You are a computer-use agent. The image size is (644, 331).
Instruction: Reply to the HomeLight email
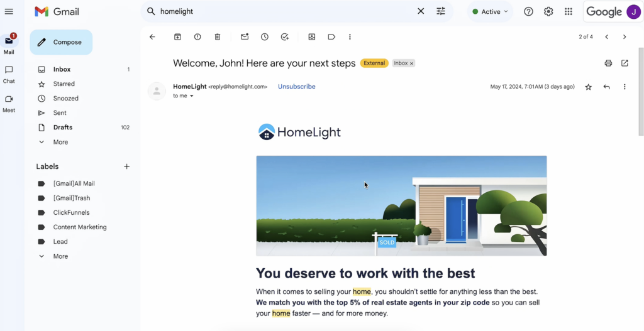607,87
